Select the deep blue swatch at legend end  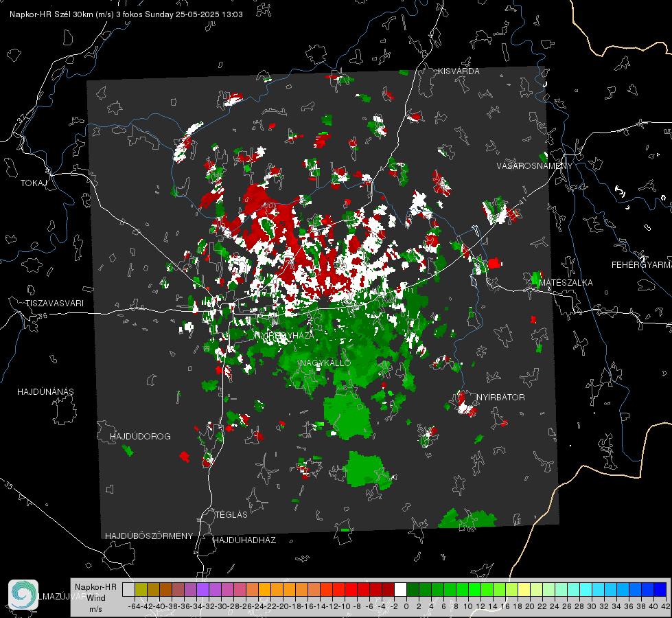coord(660,589)
